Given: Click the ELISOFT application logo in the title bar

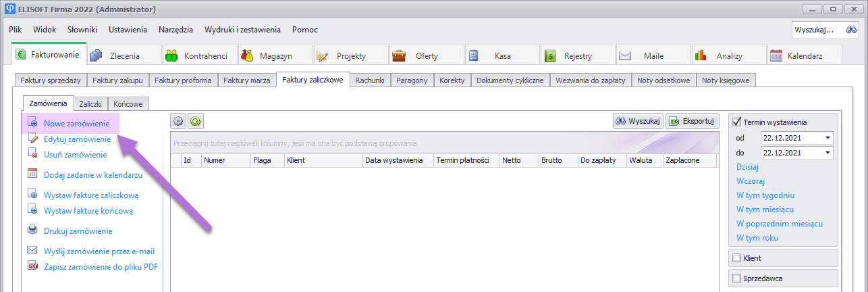Looking at the screenshot, I should [9, 9].
